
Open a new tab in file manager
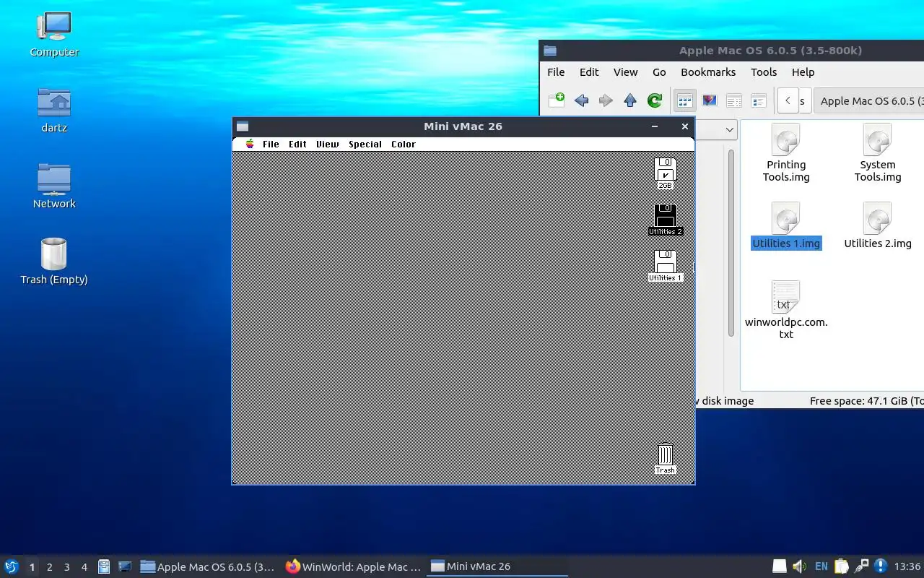[x=556, y=100]
